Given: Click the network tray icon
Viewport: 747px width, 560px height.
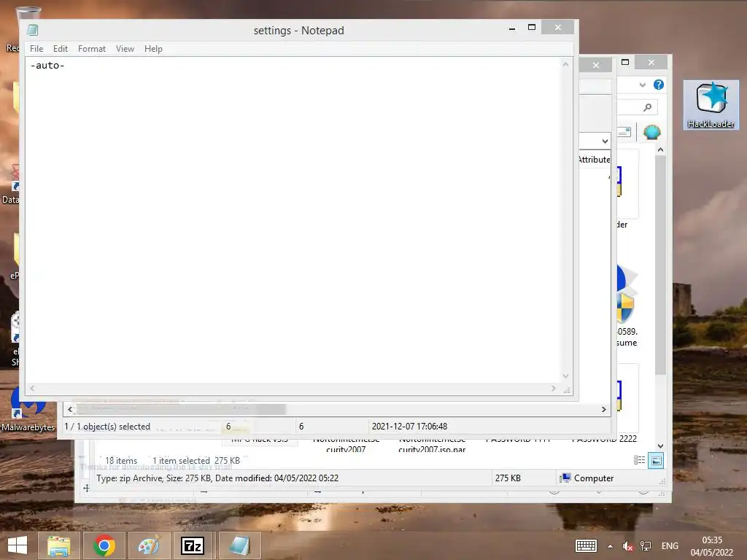Looking at the screenshot, I should tap(646, 546).
